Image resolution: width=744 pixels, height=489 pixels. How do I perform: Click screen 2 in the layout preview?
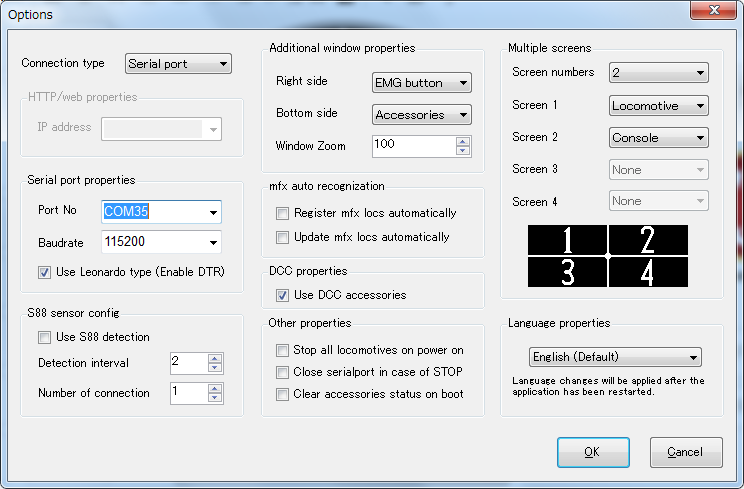pos(648,240)
